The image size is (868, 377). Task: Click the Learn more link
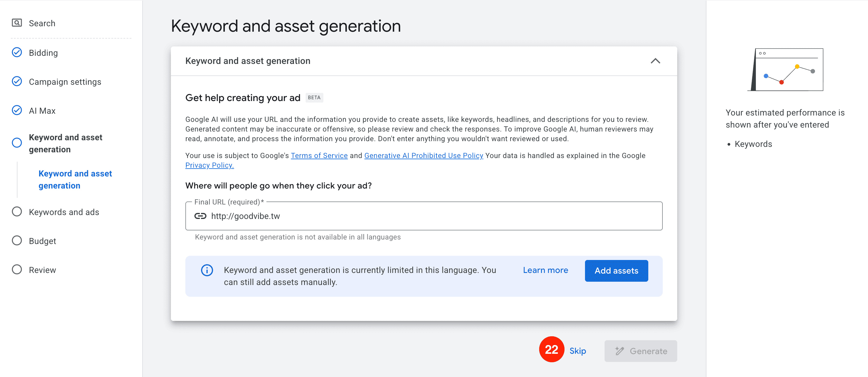546,271
